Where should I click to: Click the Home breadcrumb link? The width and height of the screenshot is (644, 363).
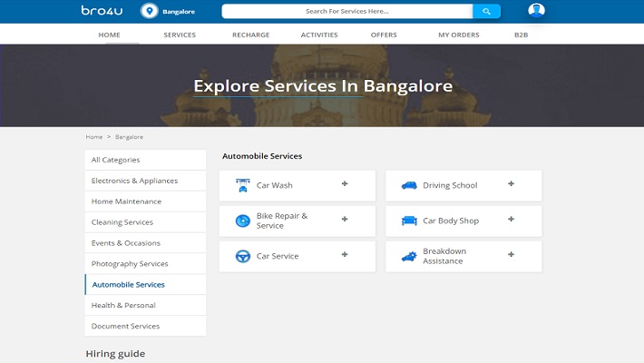[x=94, y=137]
